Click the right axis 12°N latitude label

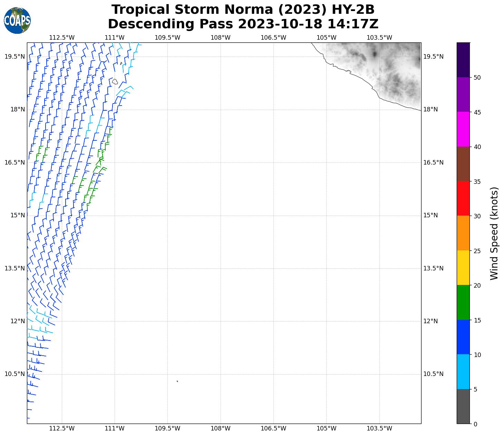430,321
